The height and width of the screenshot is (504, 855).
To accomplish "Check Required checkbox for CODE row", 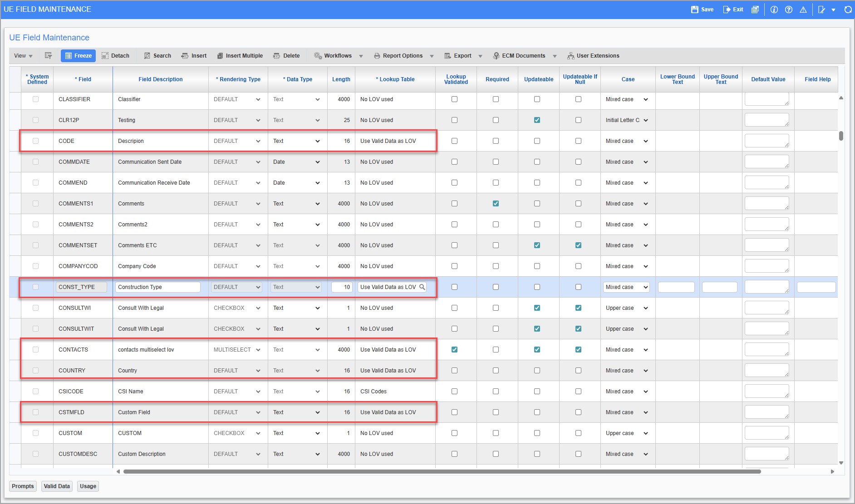I will tap(496, 141).
